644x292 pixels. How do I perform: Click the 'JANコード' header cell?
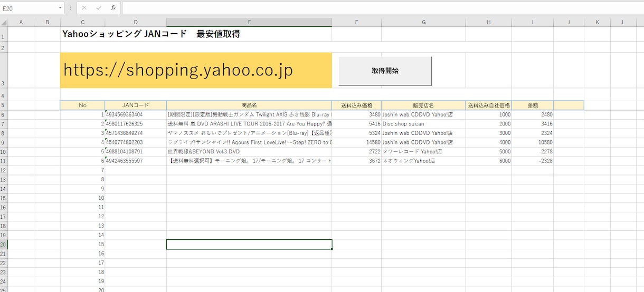136,105
